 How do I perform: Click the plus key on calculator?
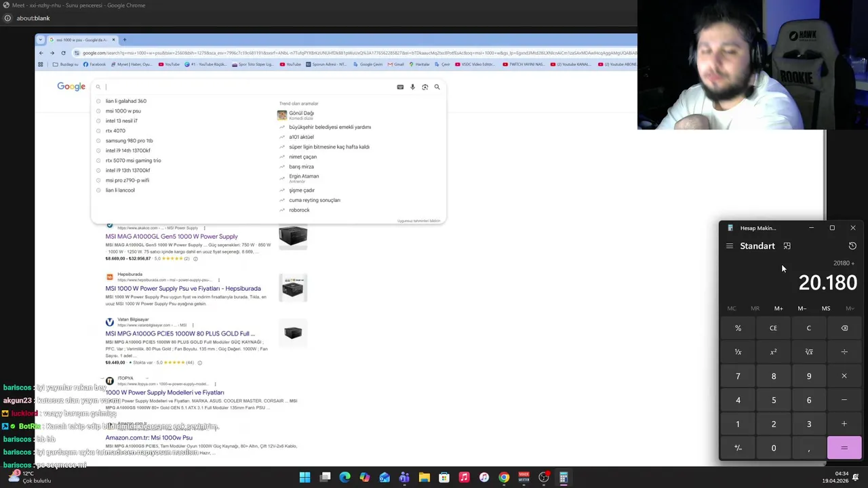[x=844, y=424]
